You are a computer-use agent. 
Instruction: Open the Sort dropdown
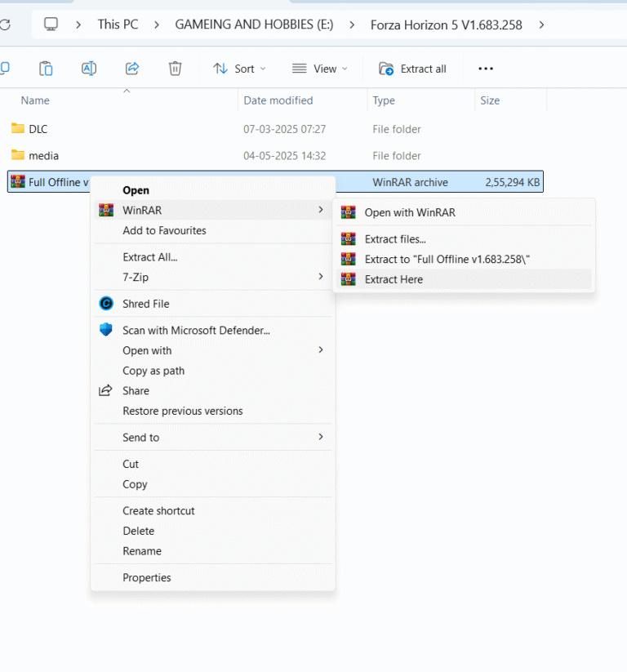point(239,69)
